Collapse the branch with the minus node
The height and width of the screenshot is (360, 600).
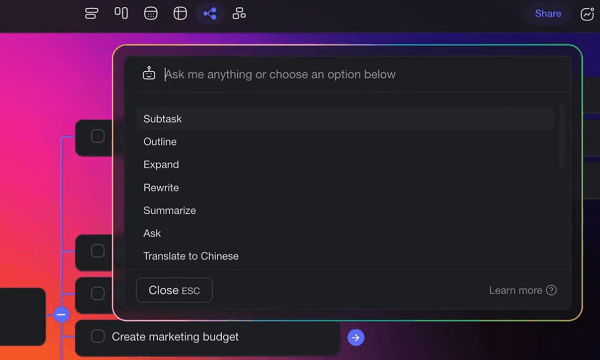click(x=61, y=314)
